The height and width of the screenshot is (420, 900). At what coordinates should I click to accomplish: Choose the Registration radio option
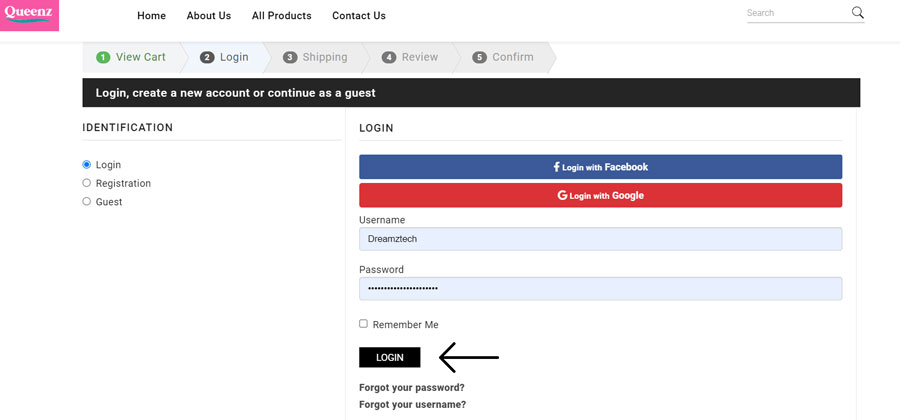pos(87,183)
